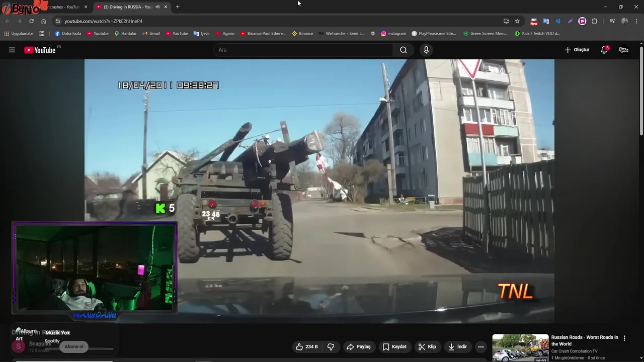Open Russian Roads - Worst Roads title
The image size is (644, 362).
pos(585,340)
